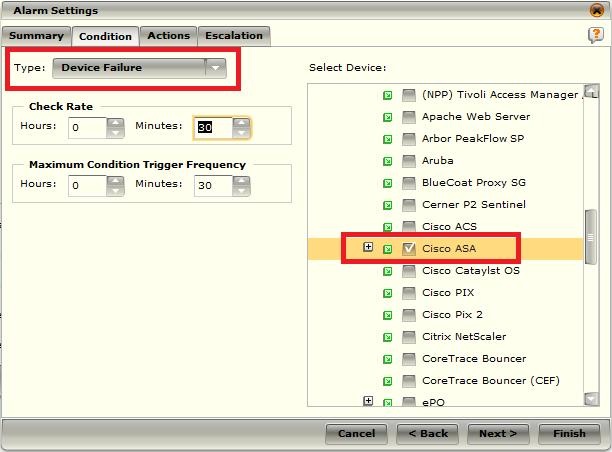Click the device list scroll up arrow
The width and height of the screenshot is (612, 452).
pos(591,91)
